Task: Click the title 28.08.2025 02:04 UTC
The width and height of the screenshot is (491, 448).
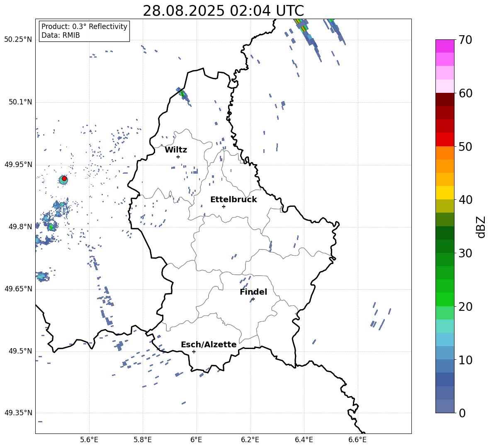Action: (223, 11)
